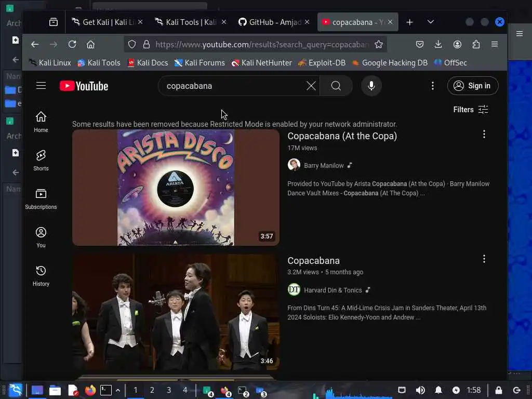
Task: Show site security padlock info
Action: point(146,45)
